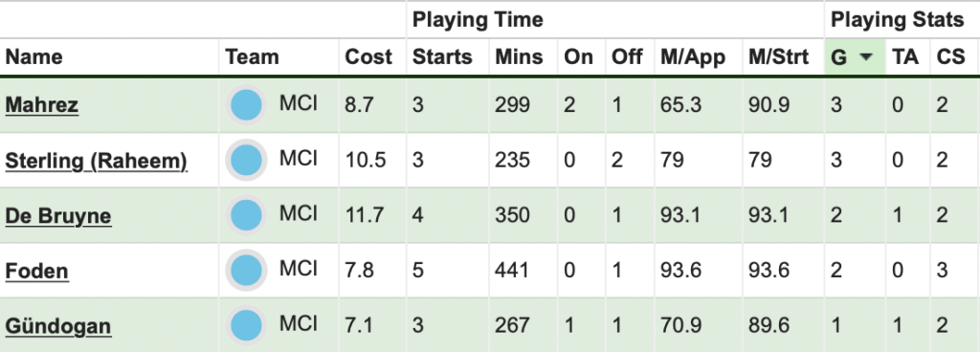Image resolution: width=980 pixels, height=352 pixels.
Task: Open the Foden player link
Action: [37, 271]
